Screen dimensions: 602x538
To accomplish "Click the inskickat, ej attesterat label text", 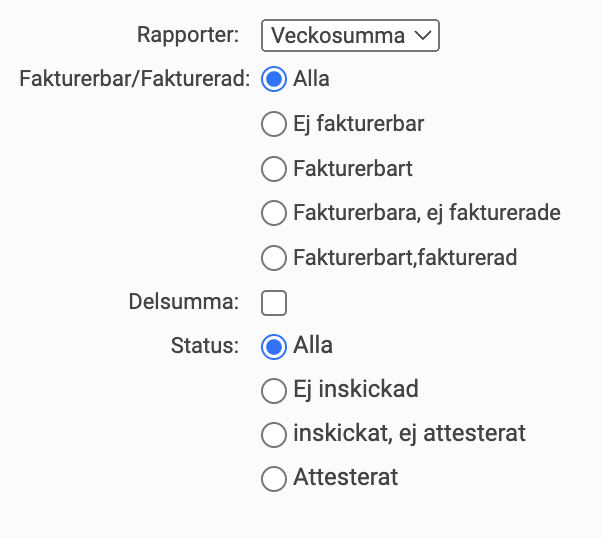I will [x=409, y=434].
